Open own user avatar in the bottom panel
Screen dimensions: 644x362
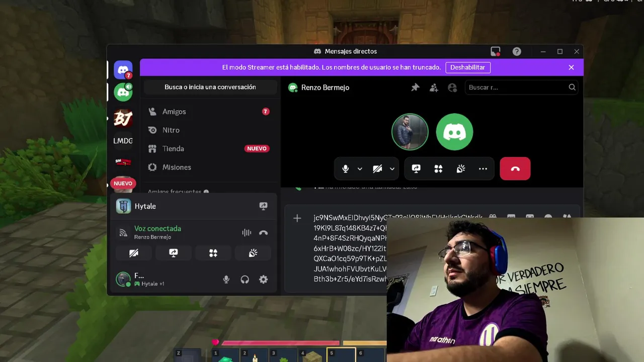(123, 280)
